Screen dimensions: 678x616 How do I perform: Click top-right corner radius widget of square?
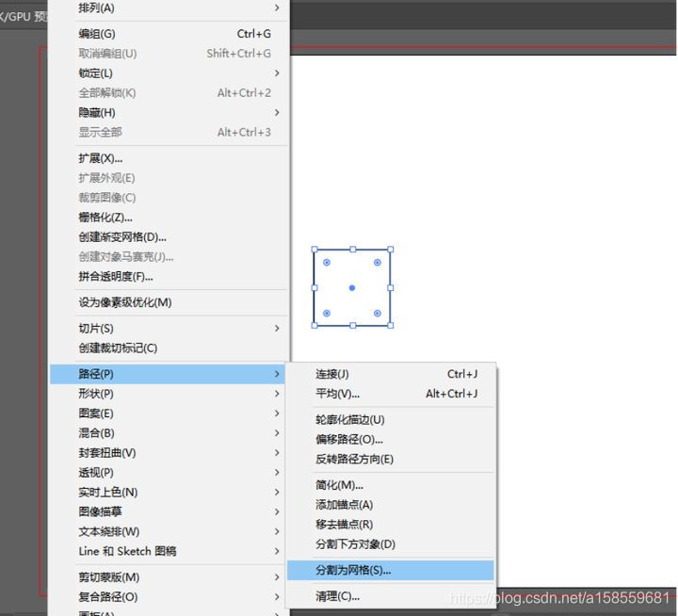pos(378,263)
